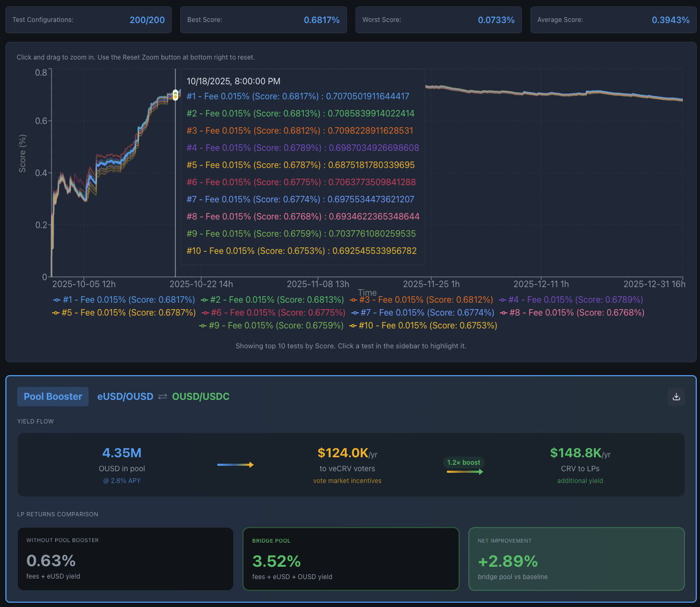
Task: Click the OUSD/USDC pool label
Action: click(x=201, y=397)
